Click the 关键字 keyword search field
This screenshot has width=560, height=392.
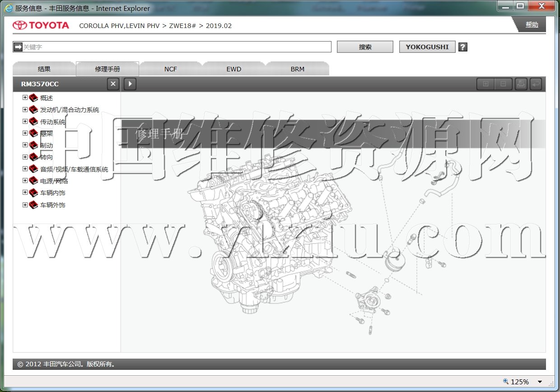pos(176,47)
